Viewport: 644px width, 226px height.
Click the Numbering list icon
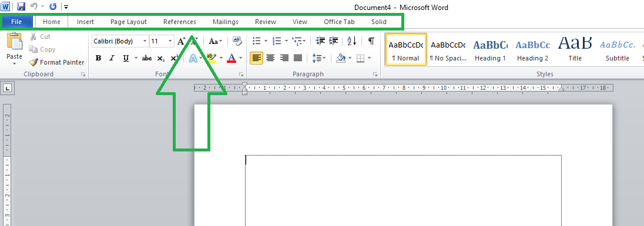(x=276, y=41)
